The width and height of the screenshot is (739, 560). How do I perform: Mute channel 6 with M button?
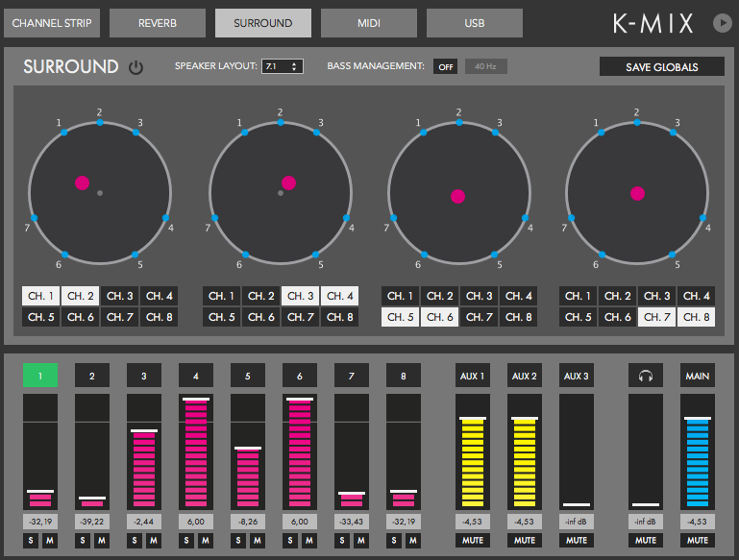tap(309, 540)
